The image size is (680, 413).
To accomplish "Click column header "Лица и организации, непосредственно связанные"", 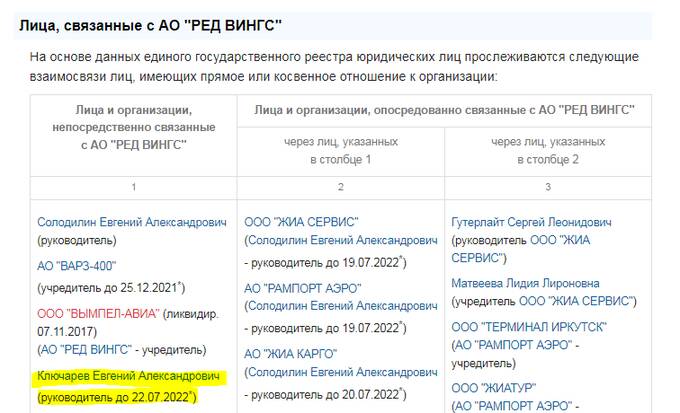I will (134, 127).
